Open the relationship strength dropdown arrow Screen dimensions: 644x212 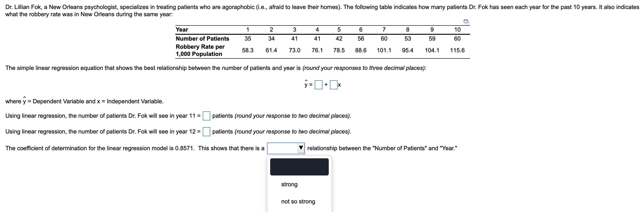click(x=301, y=148)
